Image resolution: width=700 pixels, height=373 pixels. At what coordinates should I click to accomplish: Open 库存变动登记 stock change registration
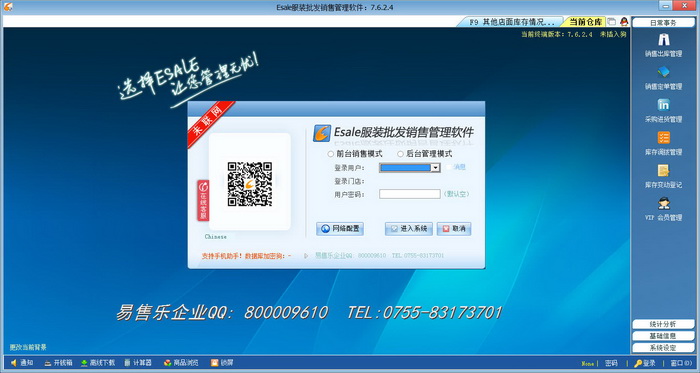tap(663, 177)
